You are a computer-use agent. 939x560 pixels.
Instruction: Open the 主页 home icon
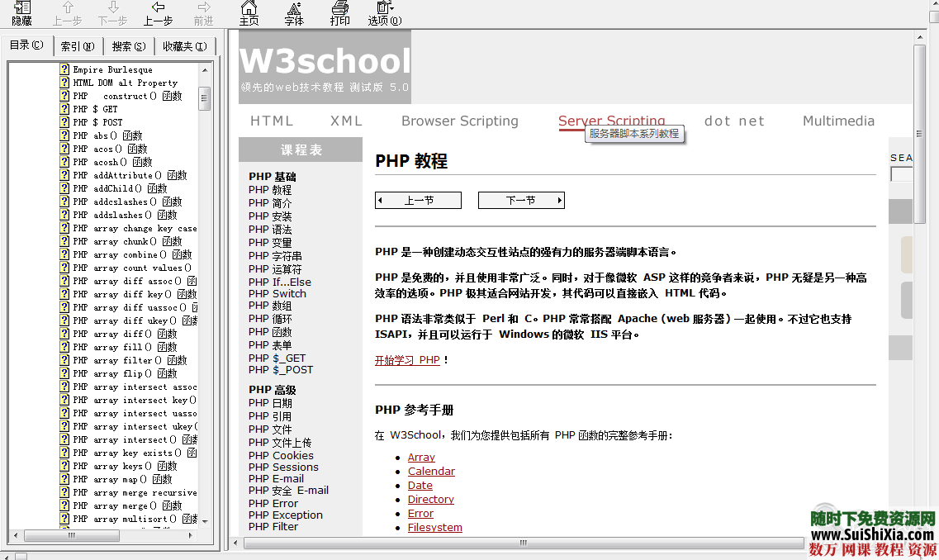coord(249,12)
